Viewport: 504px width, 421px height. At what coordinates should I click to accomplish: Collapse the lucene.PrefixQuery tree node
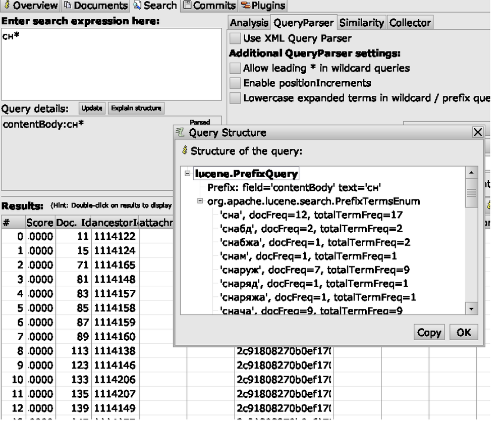(x=187, y=174)
